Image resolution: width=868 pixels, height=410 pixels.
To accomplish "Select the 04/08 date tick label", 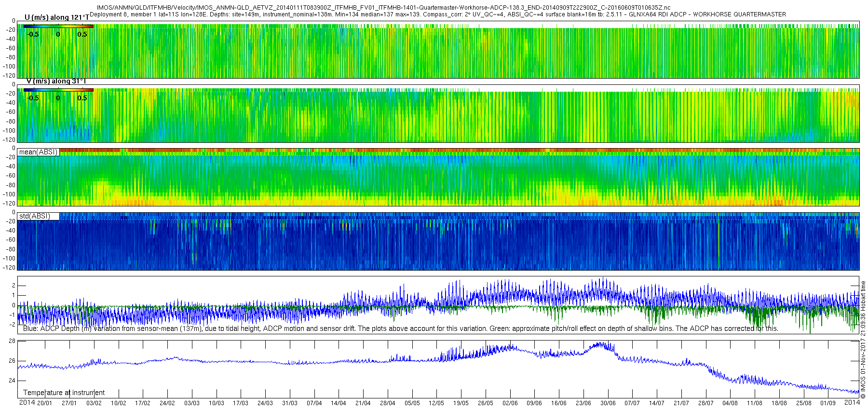I will pyautogui.click(x=730, y=403).
